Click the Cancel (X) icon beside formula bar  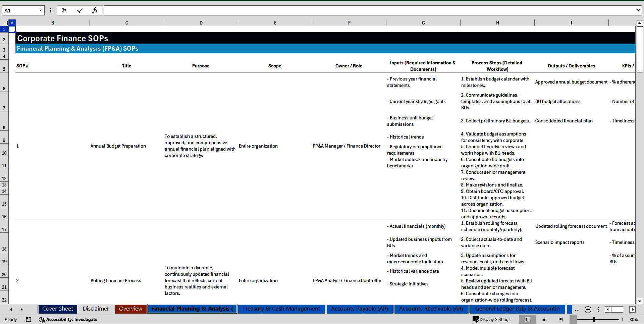[x=64, y=10]
